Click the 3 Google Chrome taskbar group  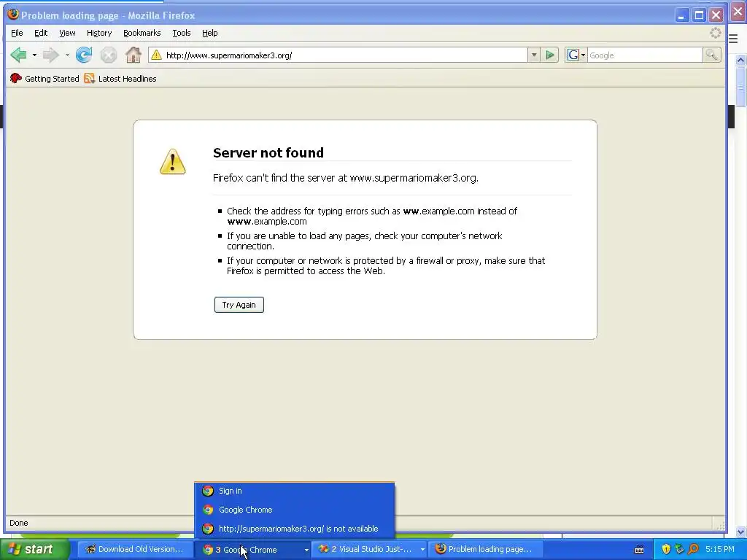(x=251, y=550)
